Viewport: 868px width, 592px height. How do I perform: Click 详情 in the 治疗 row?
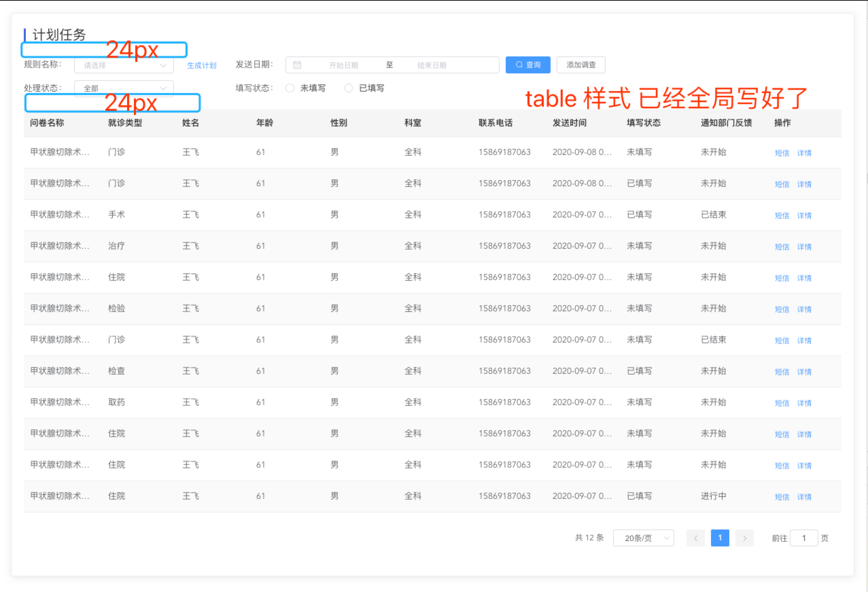pos(804,247)
